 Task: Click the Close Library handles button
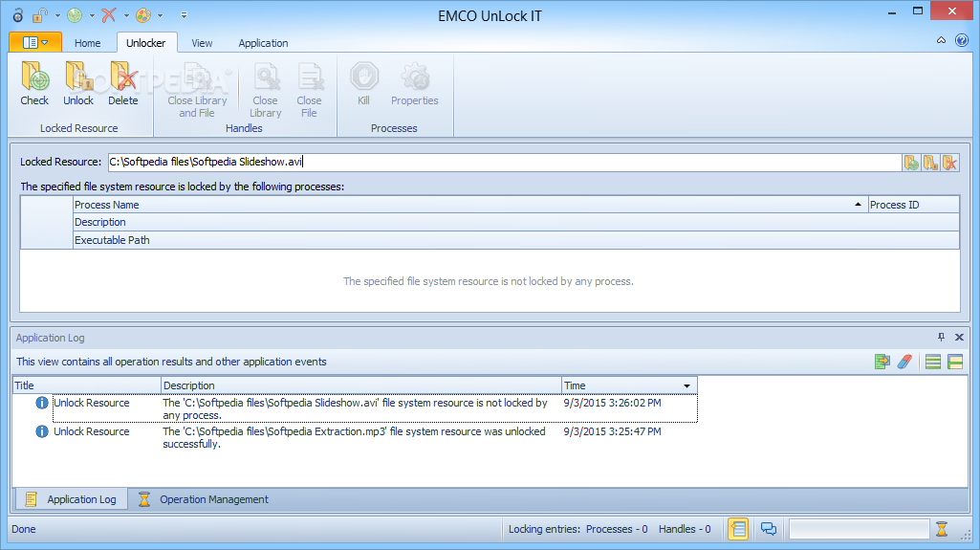266,90
